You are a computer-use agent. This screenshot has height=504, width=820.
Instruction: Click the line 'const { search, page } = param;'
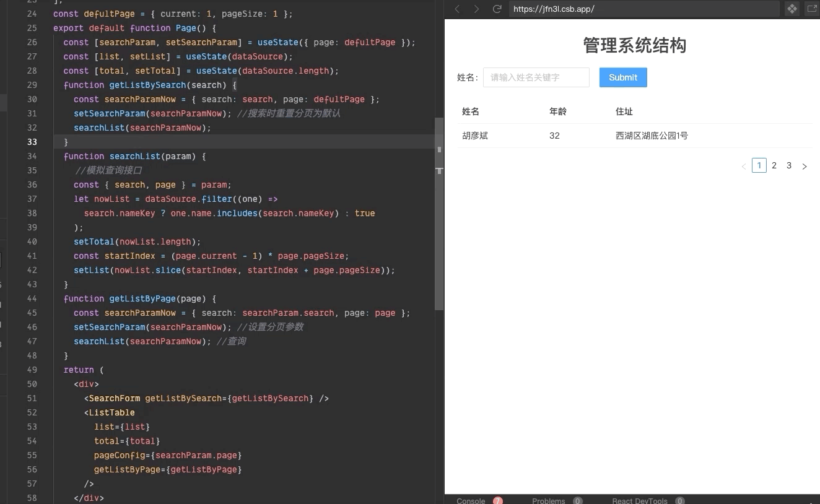tap(152, 185)
